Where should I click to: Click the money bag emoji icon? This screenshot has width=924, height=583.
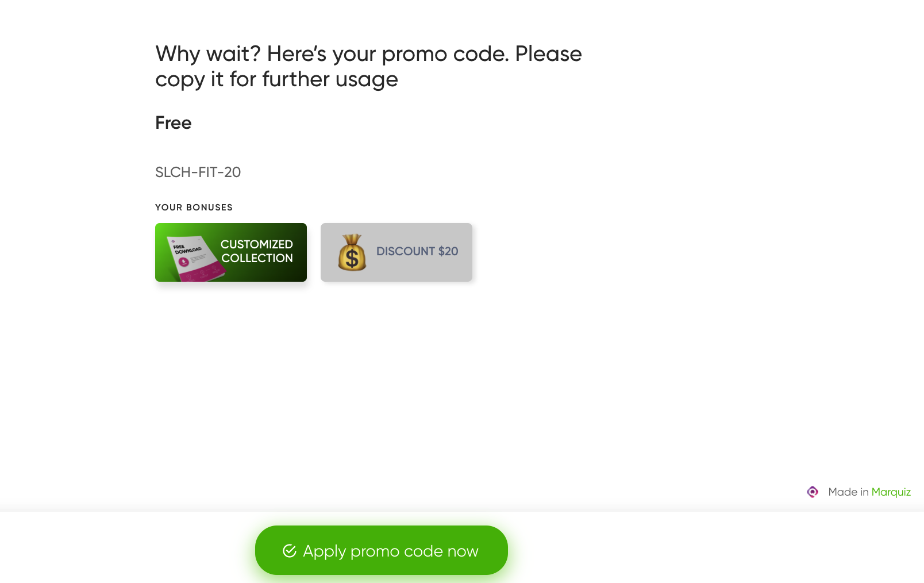pyautogui.click(x=352, y=252)
